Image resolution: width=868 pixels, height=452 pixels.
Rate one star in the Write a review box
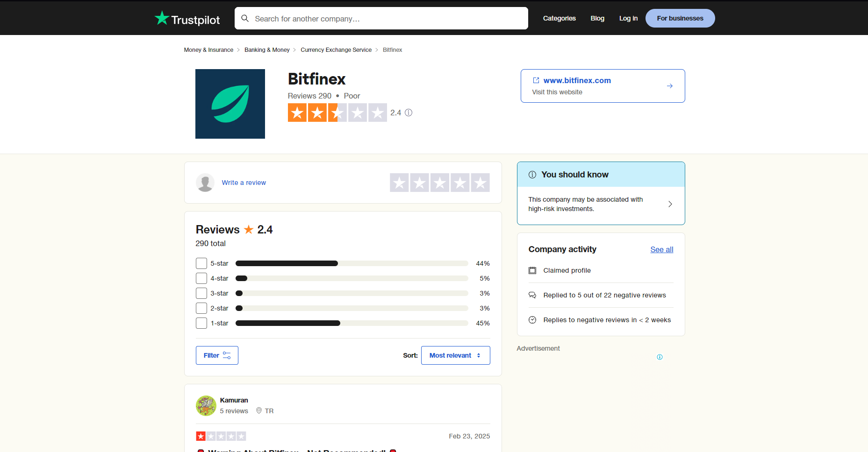(x=400, y=183)
